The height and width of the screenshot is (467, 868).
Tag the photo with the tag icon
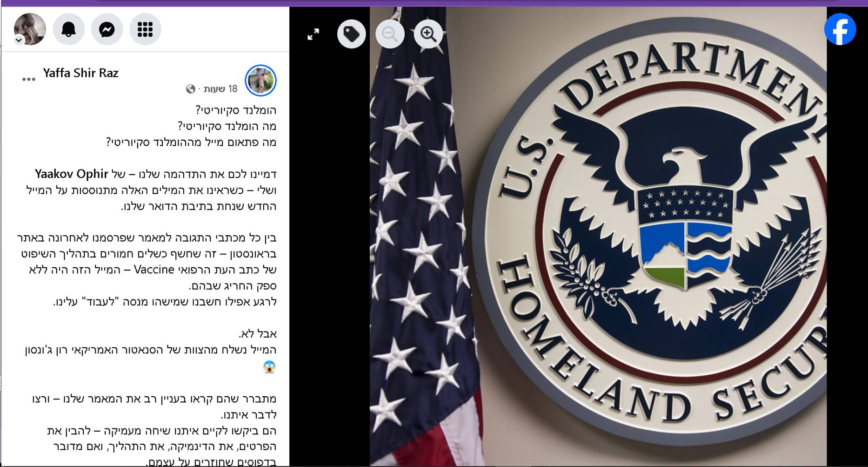coord(352,34)
